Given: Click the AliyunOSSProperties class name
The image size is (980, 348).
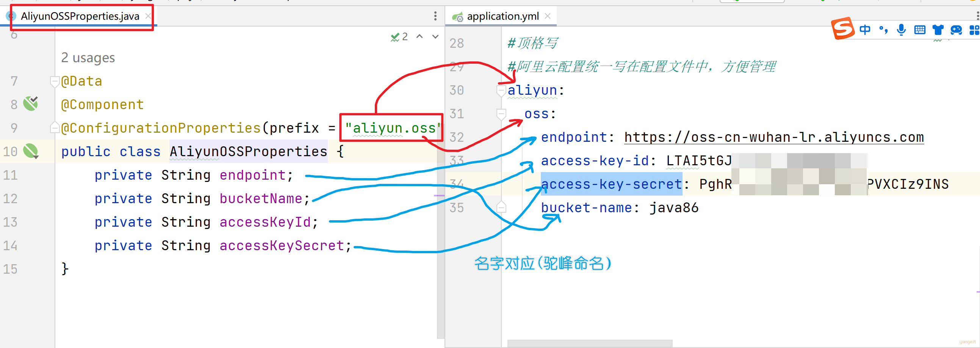Looking at the screenshot, I should [x=248, y=152].
